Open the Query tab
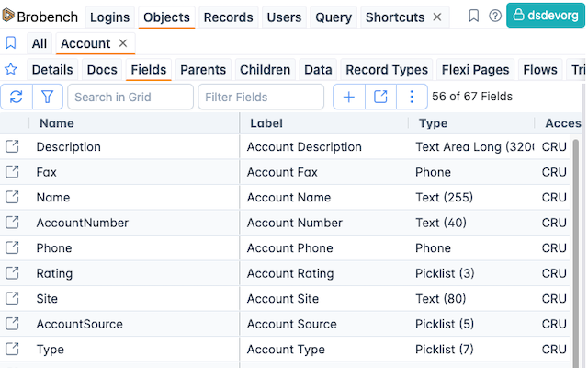 pyautogui.click(x=334, y=17)
